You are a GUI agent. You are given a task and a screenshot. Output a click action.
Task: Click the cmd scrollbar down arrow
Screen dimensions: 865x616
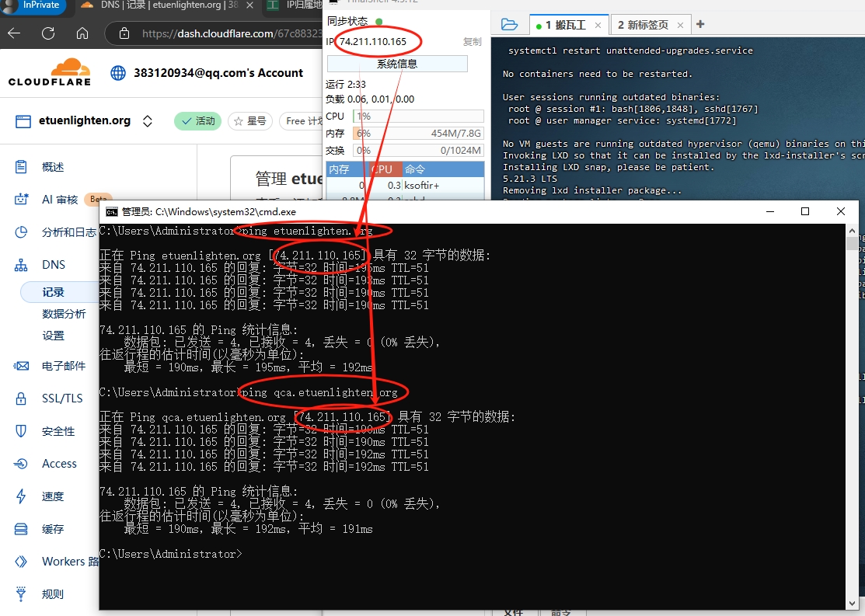[x=852, y=604]
